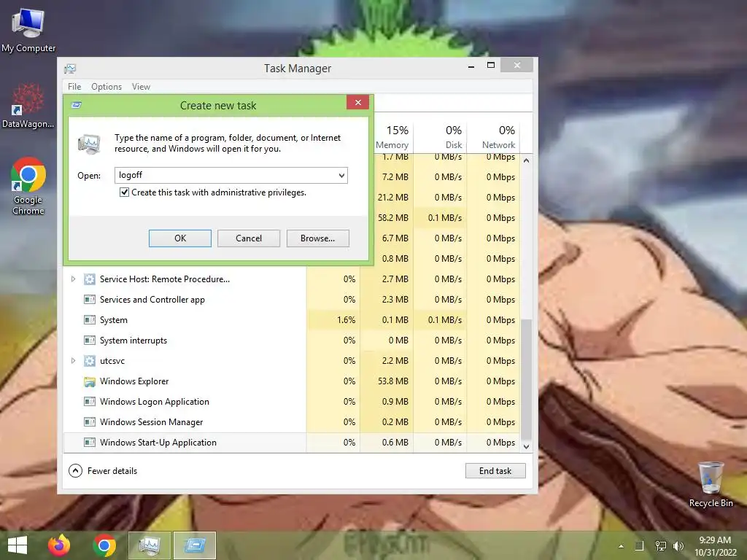Sort by the Disk column header
The image size is (747, 560).
pos(441,136)
